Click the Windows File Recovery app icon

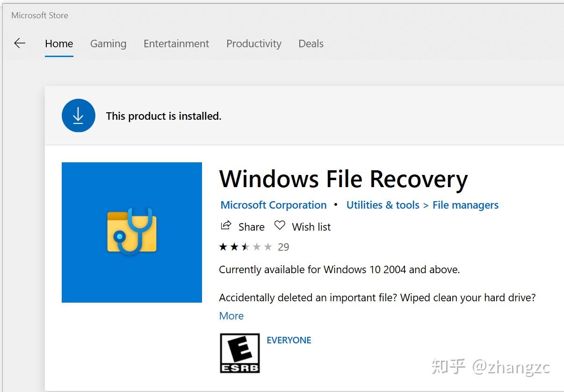point(131,232)
